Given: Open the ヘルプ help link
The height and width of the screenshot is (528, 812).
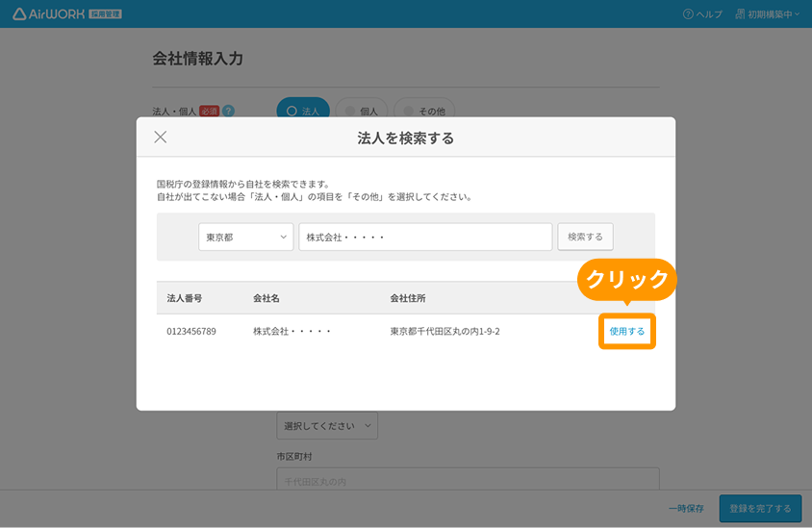Looking at the screenshot, I should (702, 14).
